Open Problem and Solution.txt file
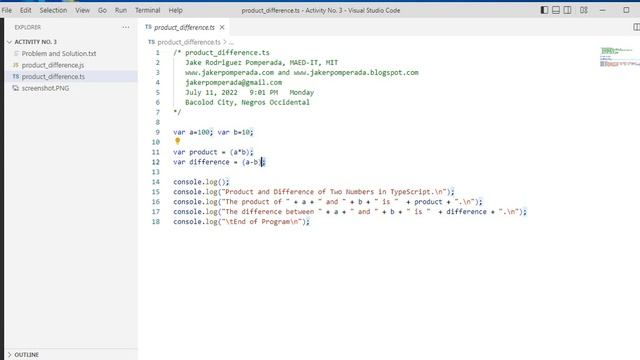Image resolution: width=640 pixels, height=360 pixels. [x=59, y=53]
